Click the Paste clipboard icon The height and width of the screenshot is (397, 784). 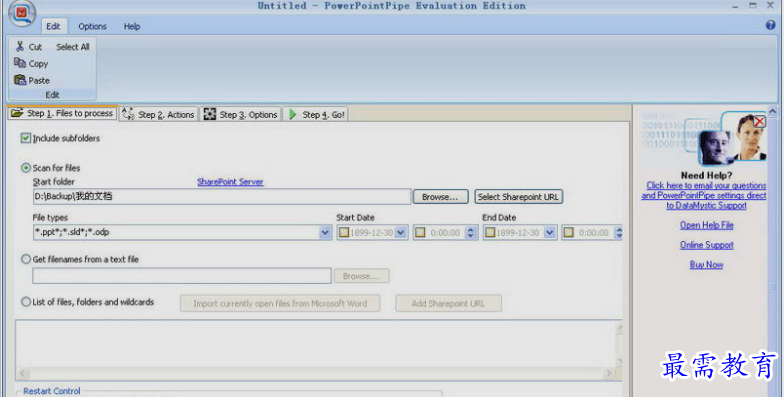point(20,80)
